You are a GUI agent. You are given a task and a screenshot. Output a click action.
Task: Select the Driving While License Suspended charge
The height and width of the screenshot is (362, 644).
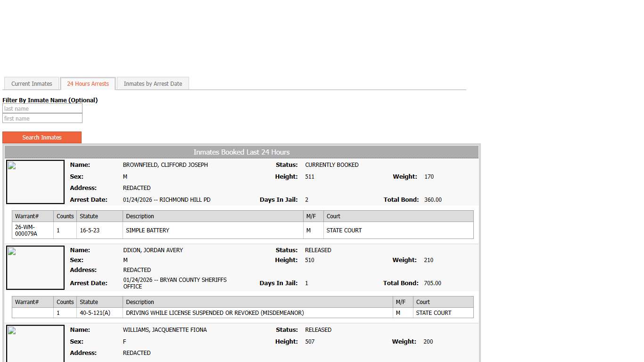pos(215,313)
